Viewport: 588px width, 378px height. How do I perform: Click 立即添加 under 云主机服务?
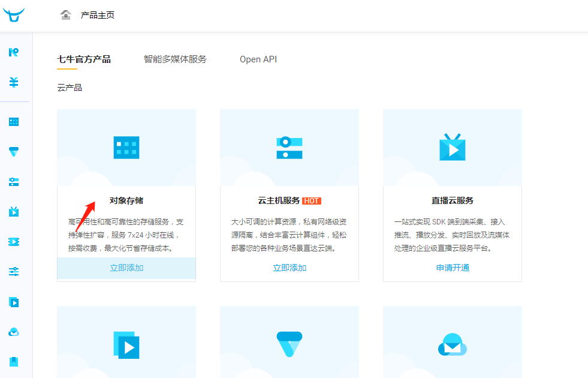coord(290,268)
